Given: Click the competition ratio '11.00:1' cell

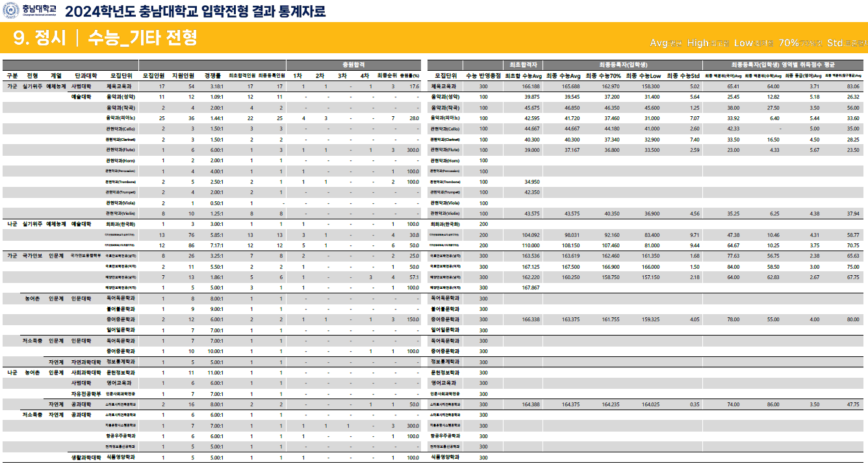Looking at the screenshot, I should [x=216, y=373].
